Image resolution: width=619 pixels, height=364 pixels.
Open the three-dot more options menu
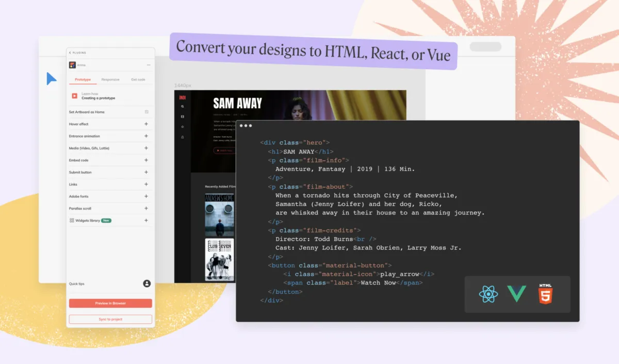149,65
